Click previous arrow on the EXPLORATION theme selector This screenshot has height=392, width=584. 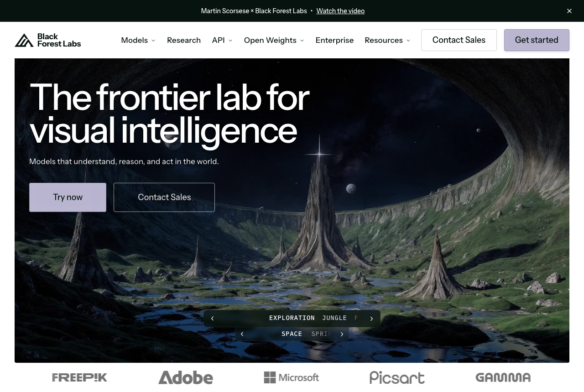click(x=212, y=319)
